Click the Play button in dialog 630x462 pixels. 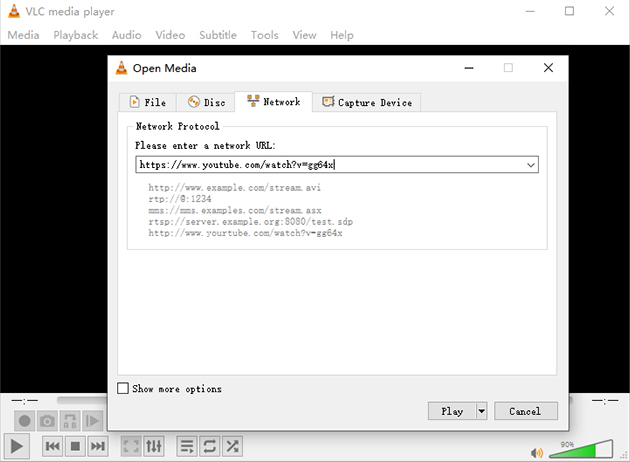(x=452, y=411)
